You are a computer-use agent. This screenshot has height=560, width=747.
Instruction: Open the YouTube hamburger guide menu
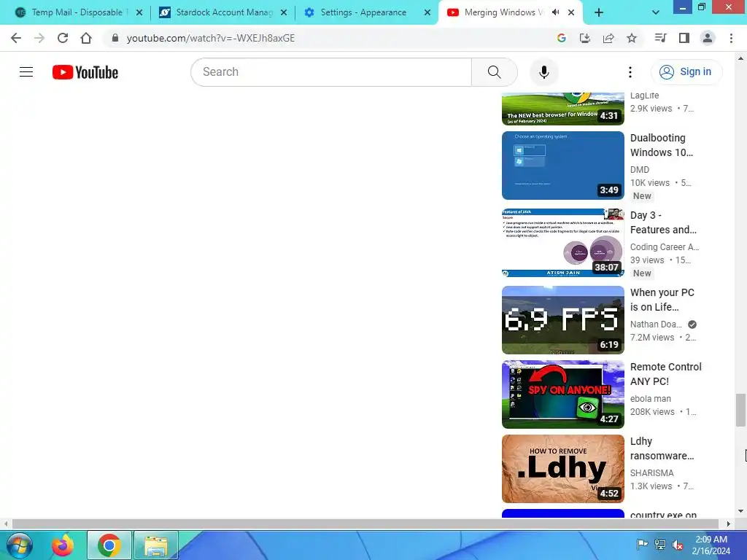click(26, 72)
